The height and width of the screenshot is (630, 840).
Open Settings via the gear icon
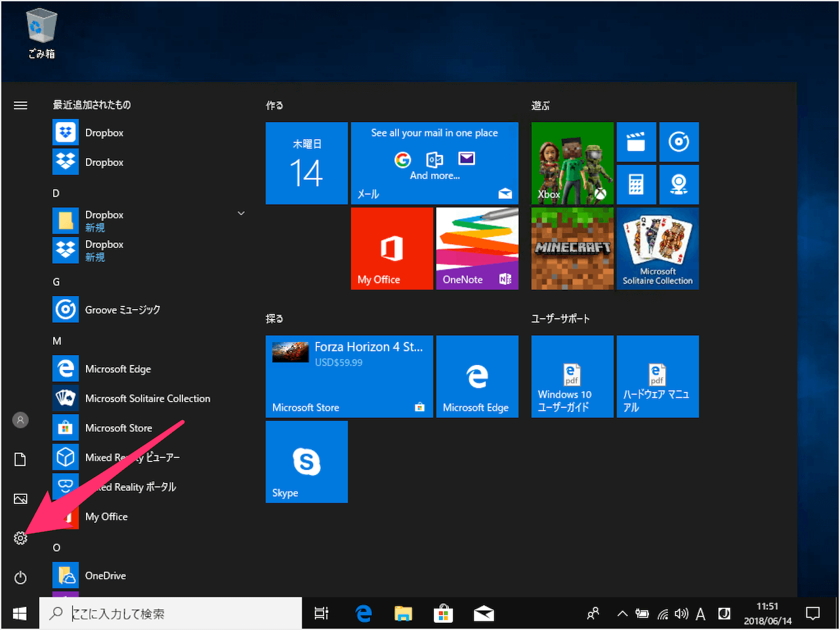tap(20, 538)
